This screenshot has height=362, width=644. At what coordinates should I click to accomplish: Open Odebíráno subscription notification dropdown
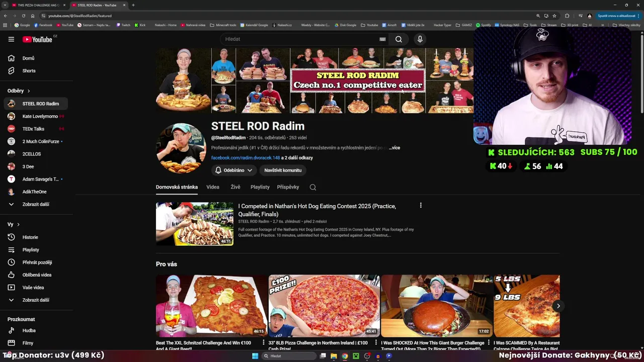[234, 170]
